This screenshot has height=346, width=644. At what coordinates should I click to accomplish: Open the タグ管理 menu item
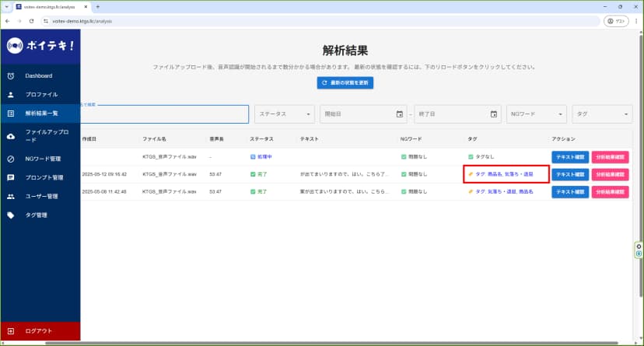click(x=40, y=215)
